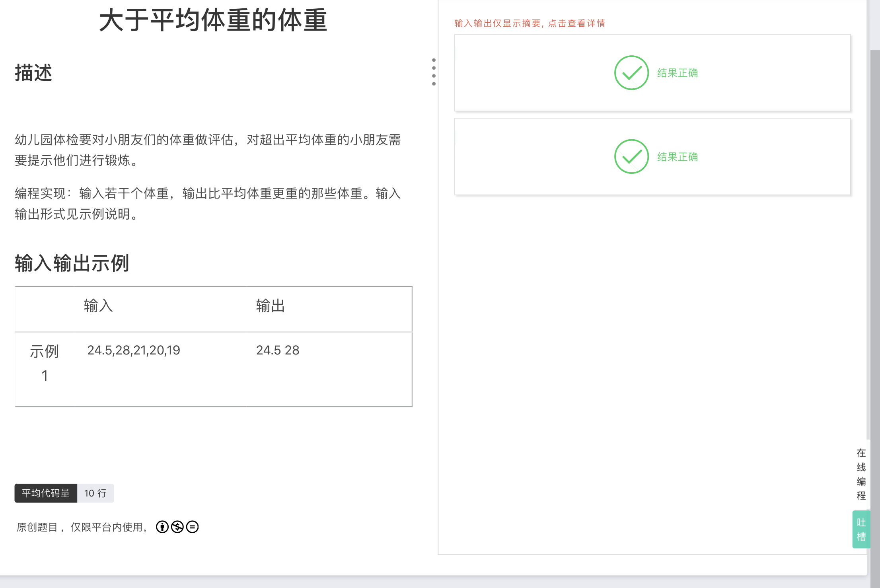Click the 输入 table column header

tap(98, 306)
